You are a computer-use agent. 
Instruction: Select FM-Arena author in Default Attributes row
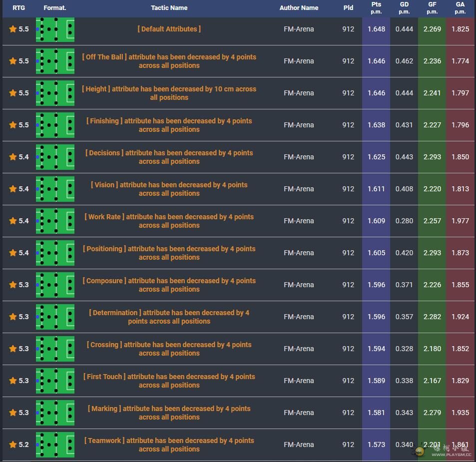click(299, 29)
